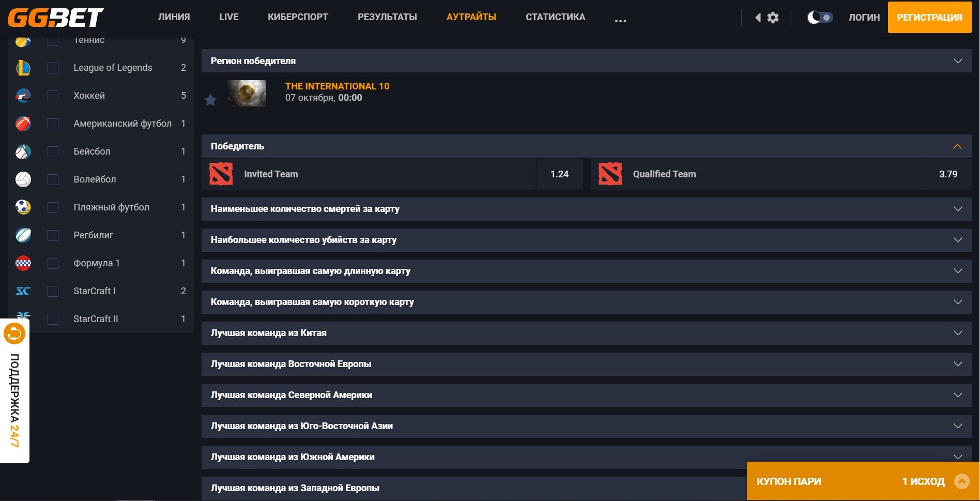Click the GGBET logo
Viewport: 980px width, 501px height.
pos(55,17)
